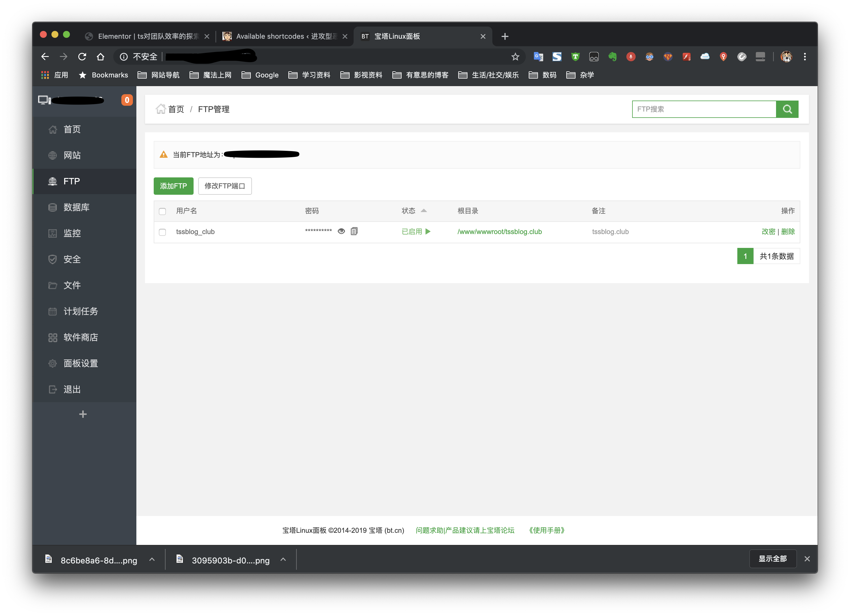Expand options for 3095903b download item
Image resolution: width=850 pixels, height=616 pixels.
pos(283,559)
